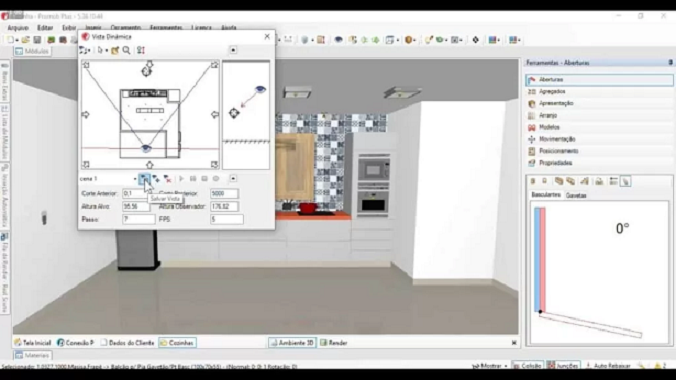This screenshot has height=380, width=676.
Task: Click the eye observer marker in plan view
Action: click(146, 149)
